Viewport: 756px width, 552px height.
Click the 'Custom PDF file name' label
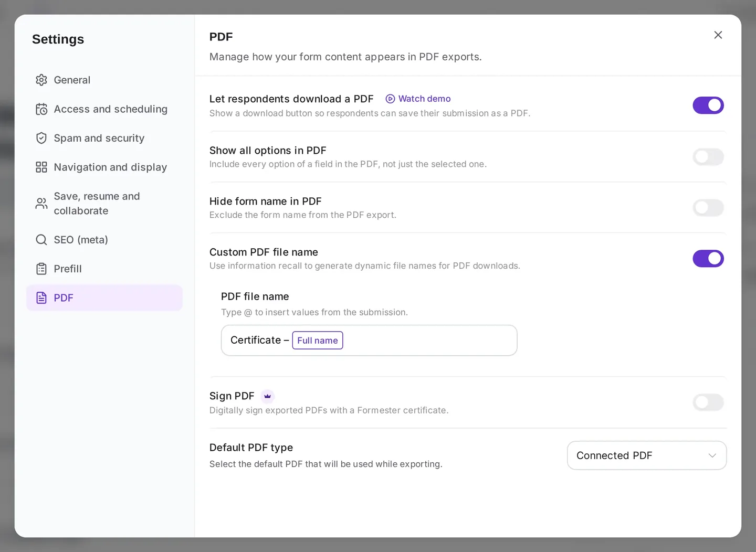click(264, 252)
